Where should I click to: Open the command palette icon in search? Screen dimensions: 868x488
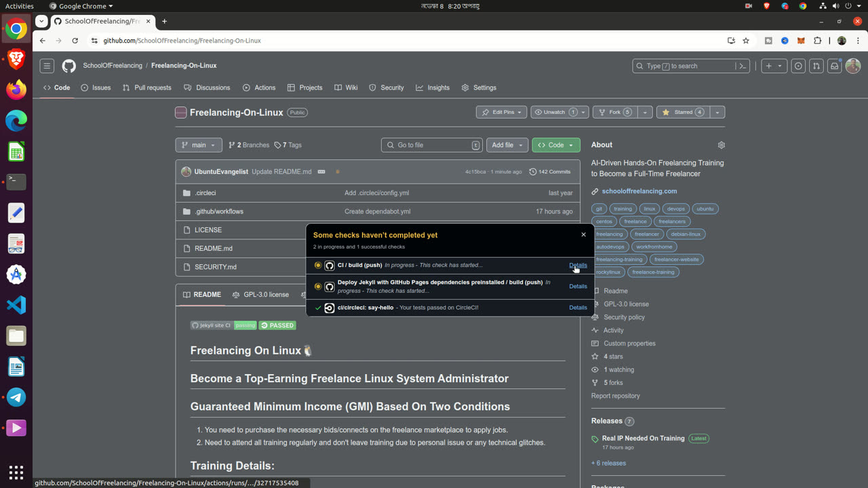point(743,66)
